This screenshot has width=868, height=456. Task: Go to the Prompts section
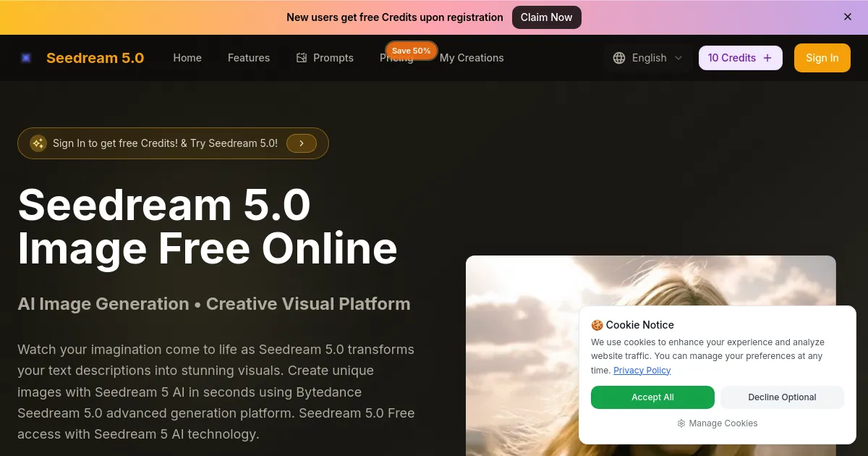pos(333,58)
